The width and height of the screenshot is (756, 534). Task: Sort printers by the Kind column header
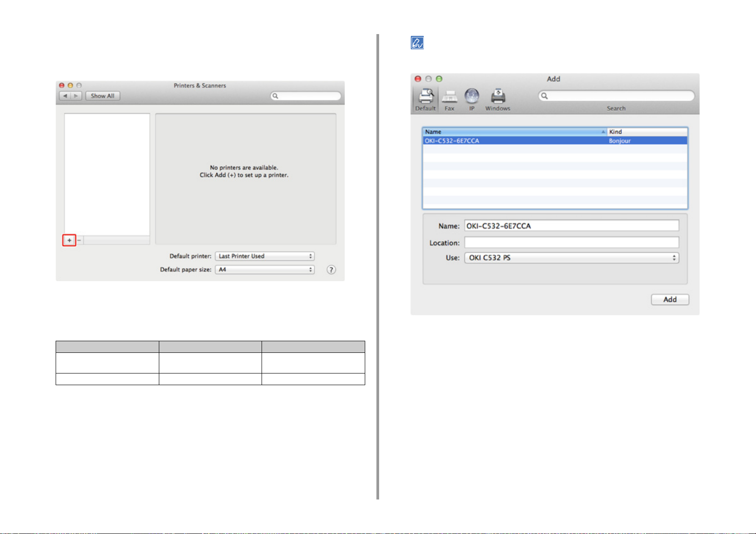pos(647,132)
